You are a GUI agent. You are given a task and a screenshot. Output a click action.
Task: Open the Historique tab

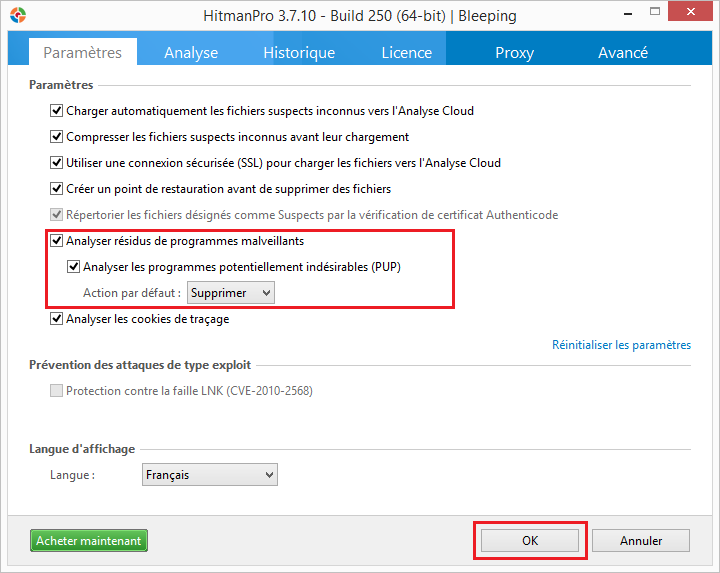point(299,53)
